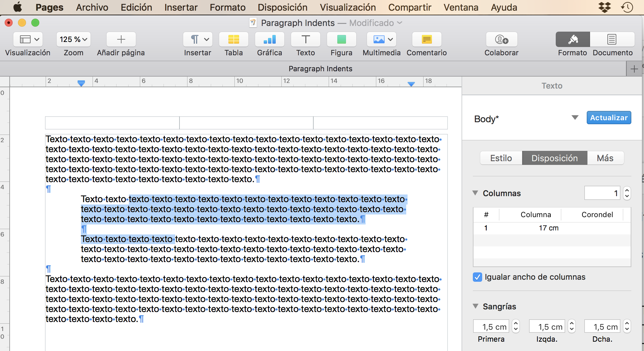This screenshot has width=644, height=351.
Task: Click the Añadir página plus icon
Action: tap(121, 40)
